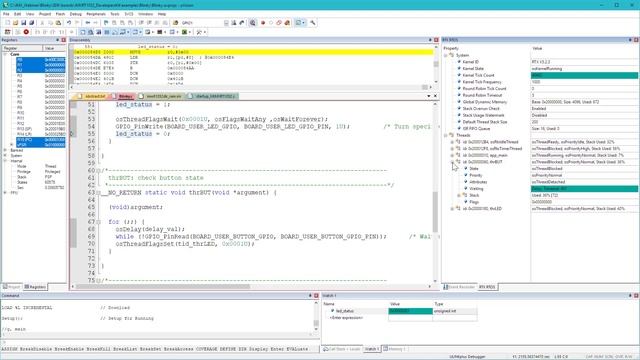Insert a breakpoint with the red dot icon
The width and height of the screenshot is (640, 360).
263,23
